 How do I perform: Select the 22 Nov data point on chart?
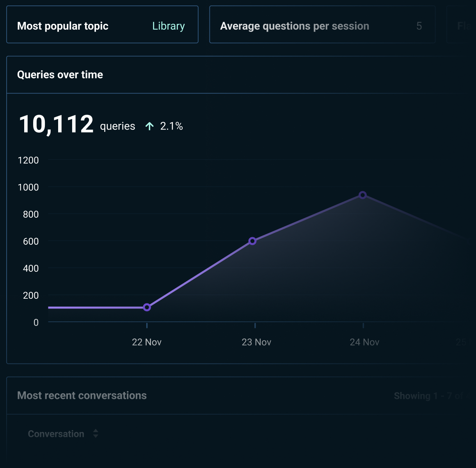pos(147,307)
